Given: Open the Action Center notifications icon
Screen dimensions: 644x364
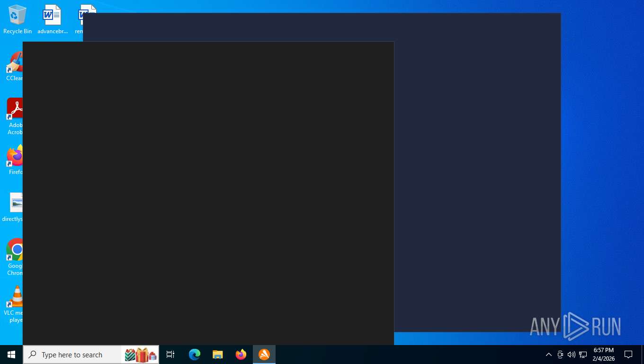Looking at the screenshot, I should point(628,355).
